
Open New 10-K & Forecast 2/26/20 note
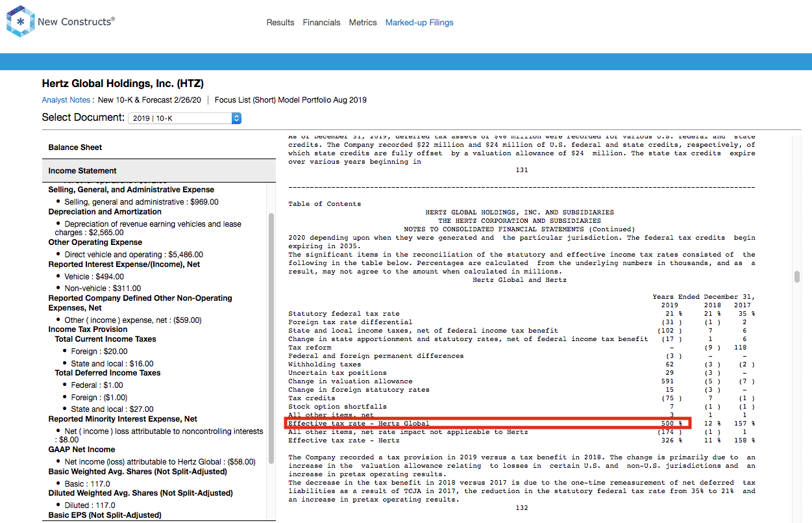149,100
